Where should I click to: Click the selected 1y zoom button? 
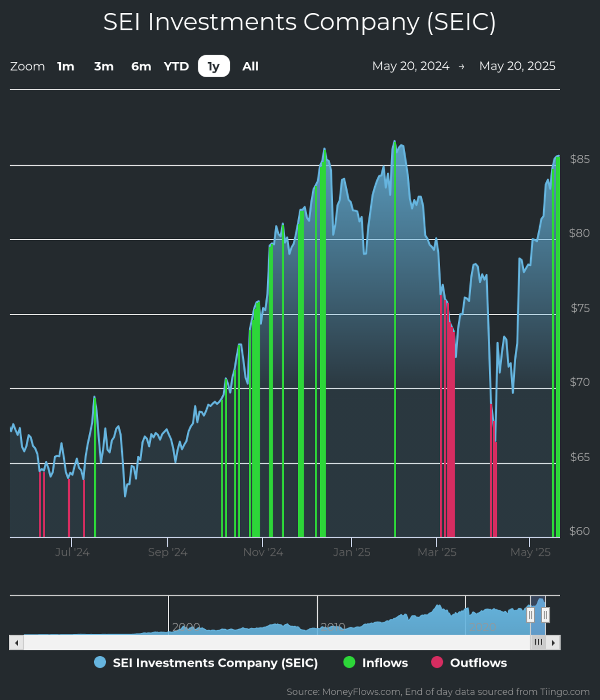(214, 67)
